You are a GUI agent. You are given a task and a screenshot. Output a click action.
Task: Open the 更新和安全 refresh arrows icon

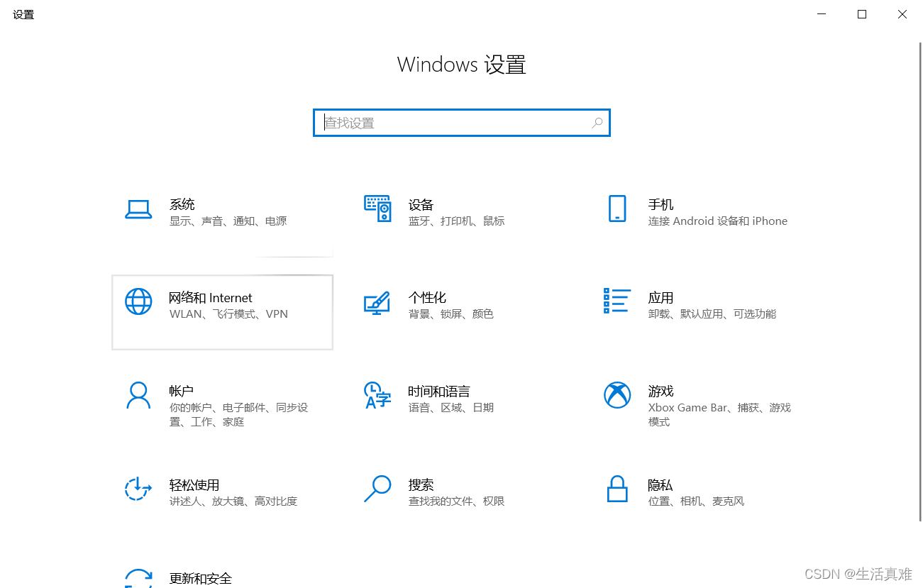(x=138, y=578)
